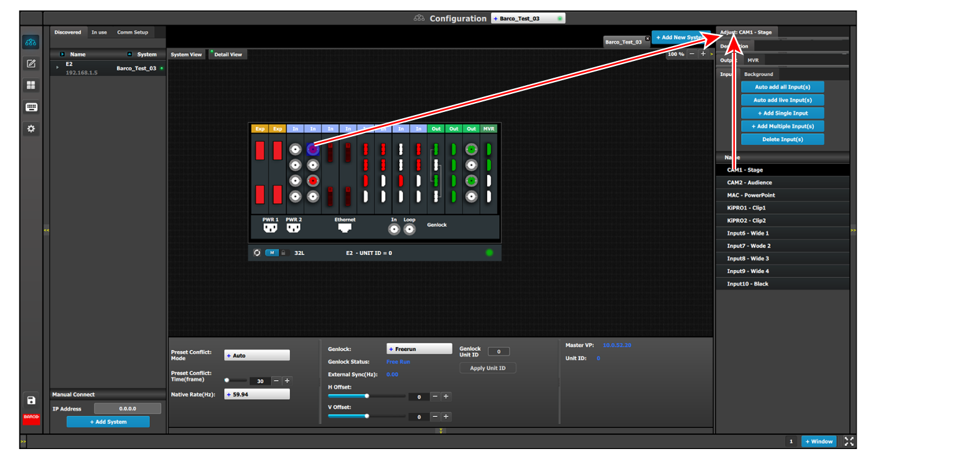This screenshot has width=980, height=459.
Task: Click the Ethernet port icon
Action: [345, 228]
